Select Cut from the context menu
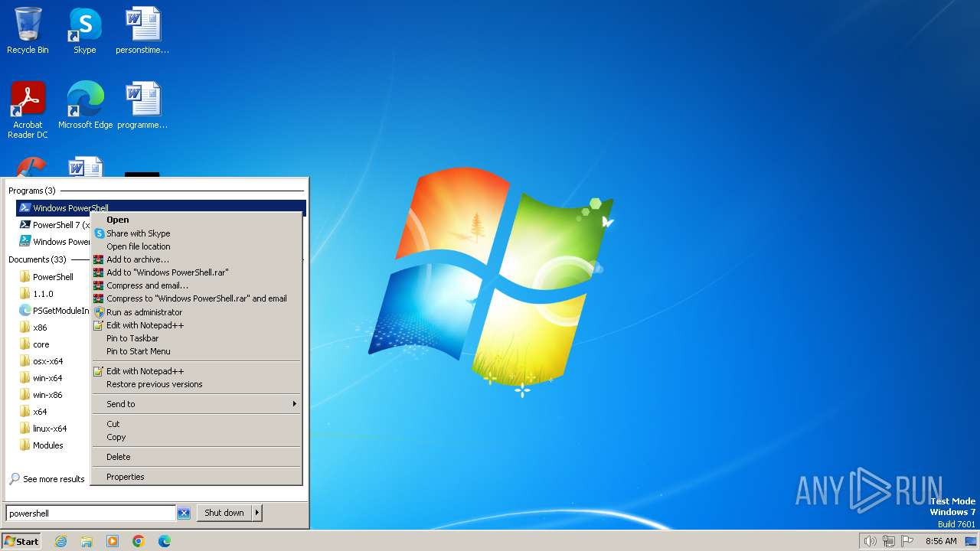980x551 pixels. click(x=196, y=424)
